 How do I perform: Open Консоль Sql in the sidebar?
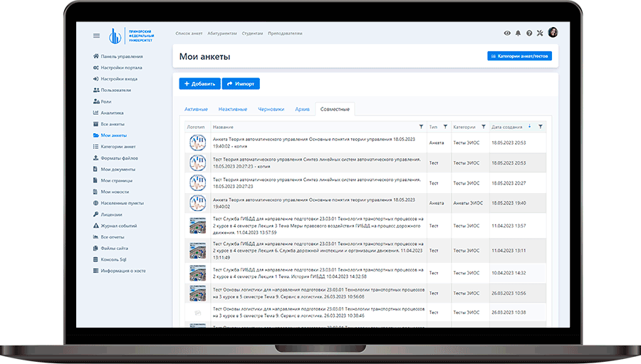(x=113, y=259)
